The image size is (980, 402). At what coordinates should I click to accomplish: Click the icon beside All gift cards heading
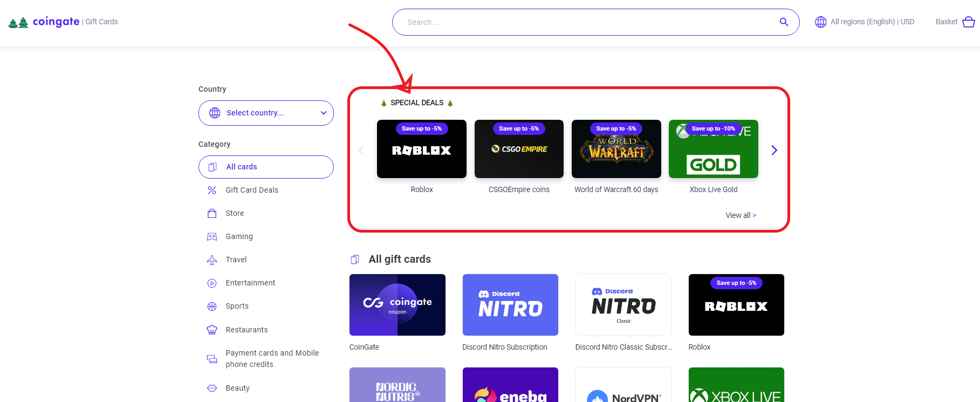coord(355,260)
